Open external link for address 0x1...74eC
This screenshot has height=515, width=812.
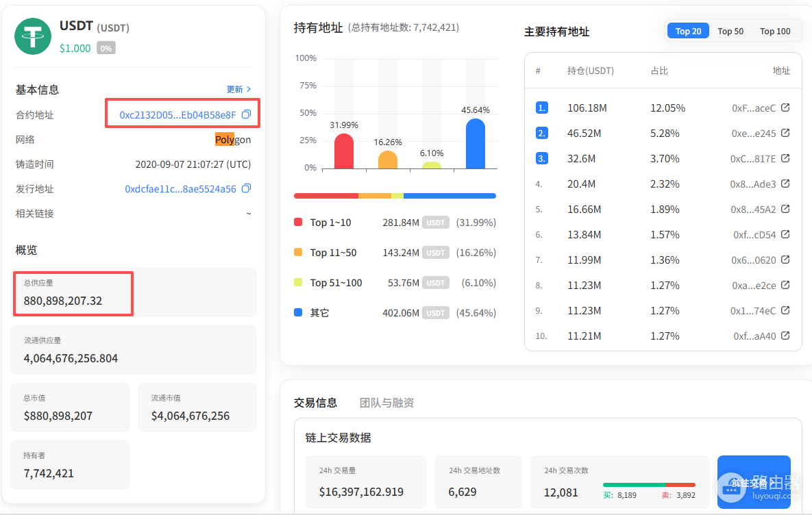[x=785, y=310]
